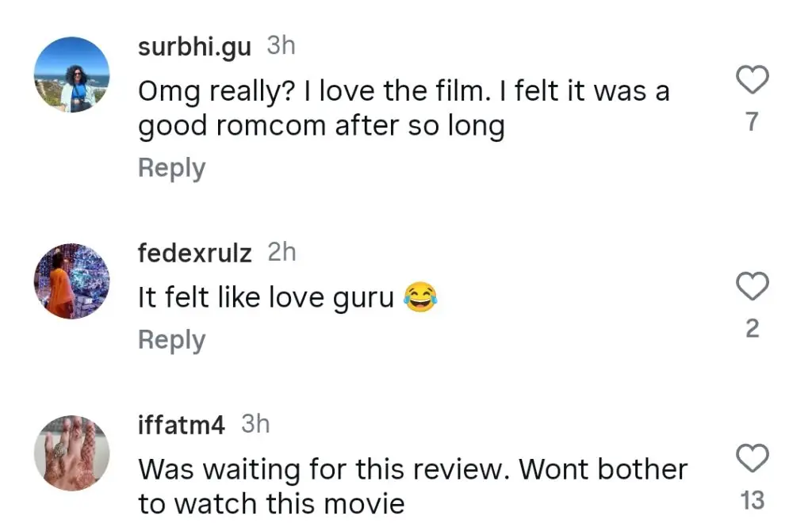The width and height of the screenshot is (812, 531).
Task: Click the 3h timestamp beside iffatm4
Action: (255, 424)
